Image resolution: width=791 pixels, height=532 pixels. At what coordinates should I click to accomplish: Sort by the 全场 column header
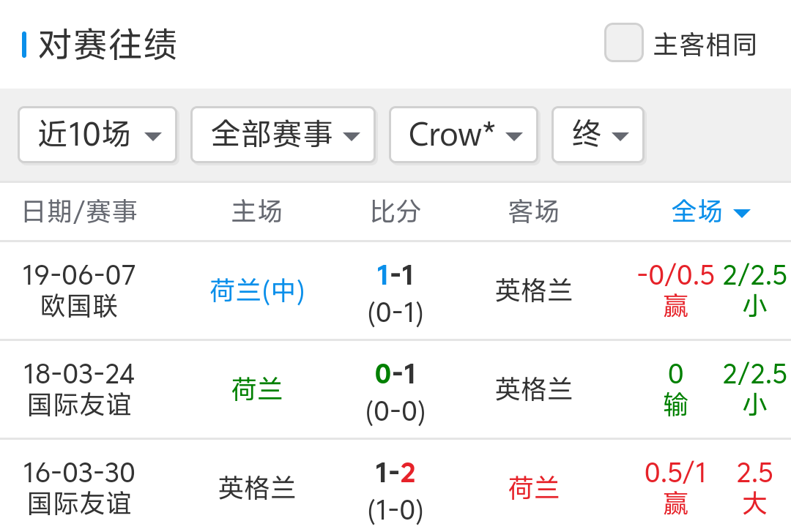pyautogui.click(x=697, y=212)
